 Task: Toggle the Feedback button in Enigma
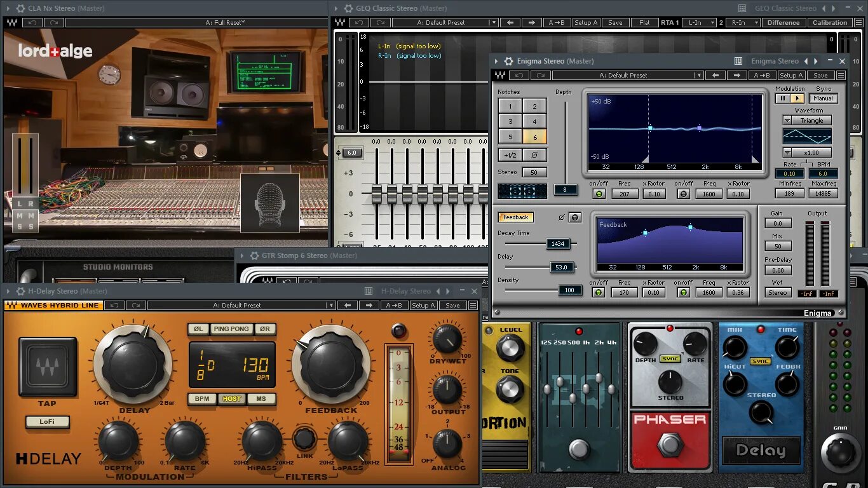(x=515, y=217)
